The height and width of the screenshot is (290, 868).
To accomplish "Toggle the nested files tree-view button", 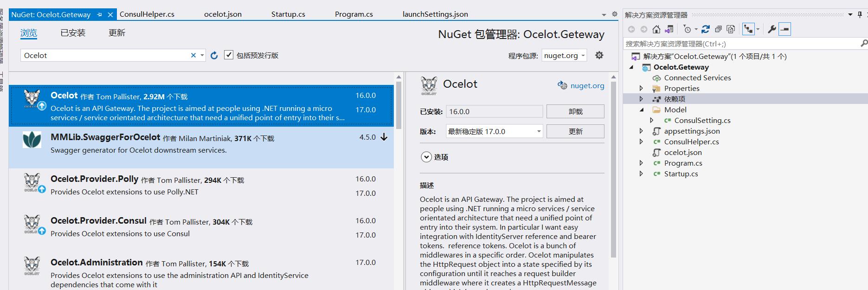I will tap(748, 29).
